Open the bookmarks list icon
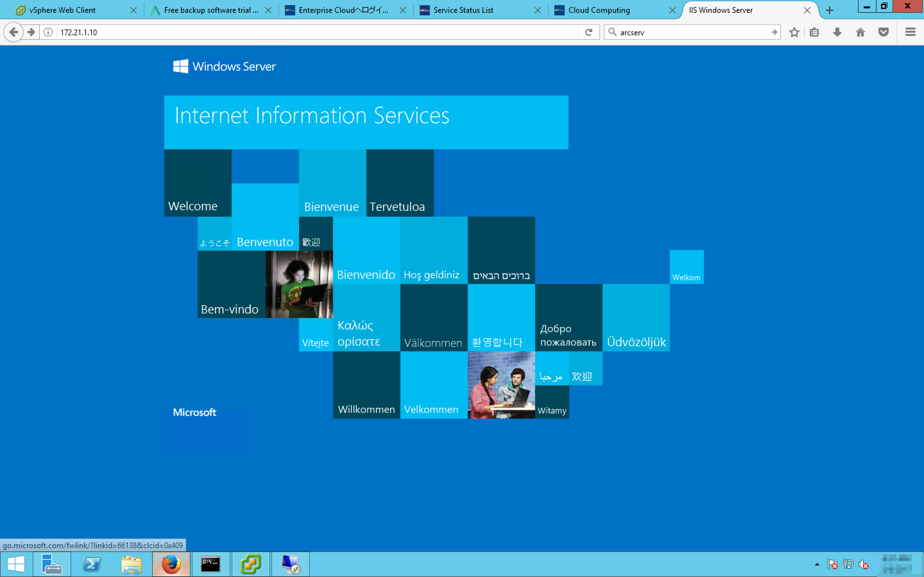This screenshot has height=577, width=924. click(x=814, y=32)
